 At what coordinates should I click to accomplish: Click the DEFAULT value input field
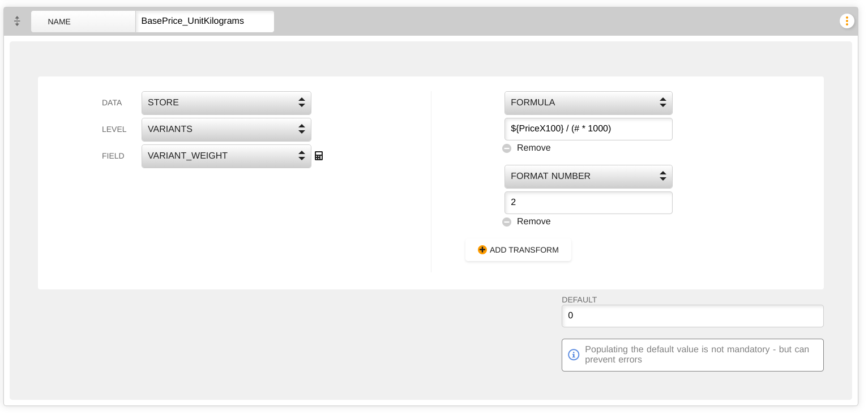pos(692,316)
